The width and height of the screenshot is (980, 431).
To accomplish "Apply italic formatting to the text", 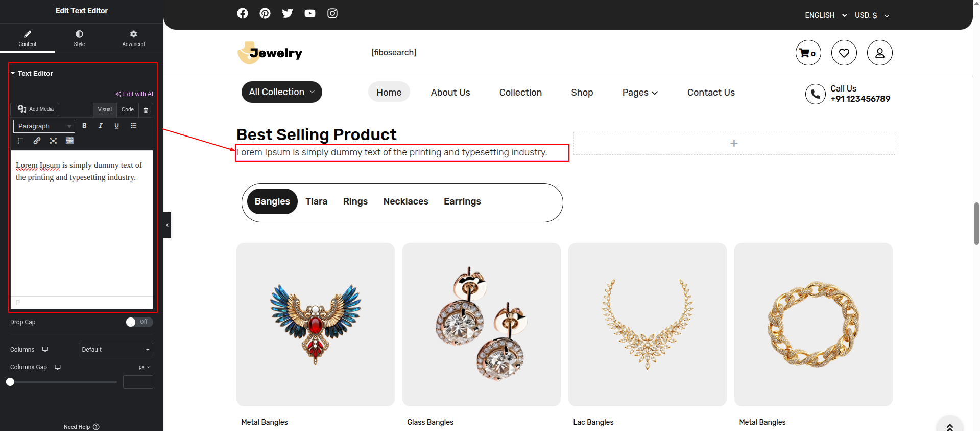I will (x=101, y=126).
